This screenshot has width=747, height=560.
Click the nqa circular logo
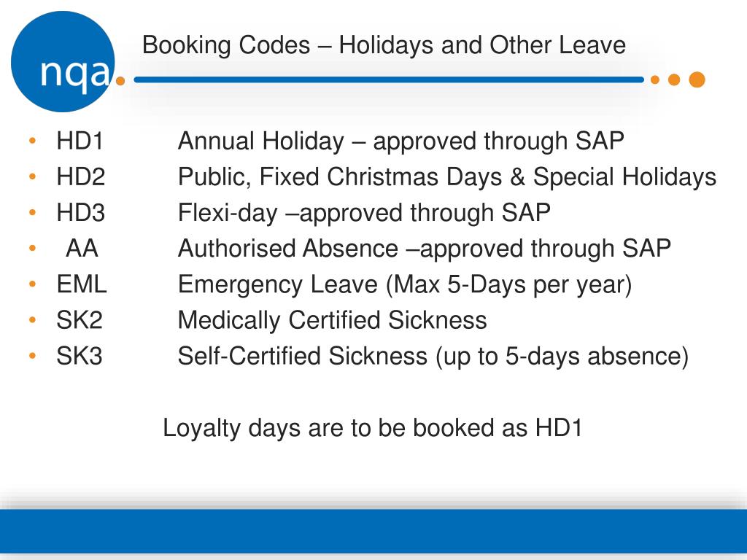click(x=63, y=62)
